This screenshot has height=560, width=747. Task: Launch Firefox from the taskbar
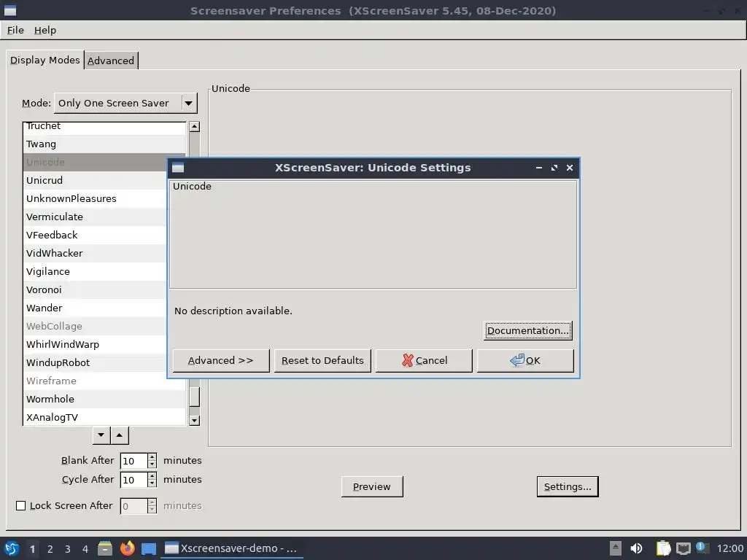pos(127,548)
